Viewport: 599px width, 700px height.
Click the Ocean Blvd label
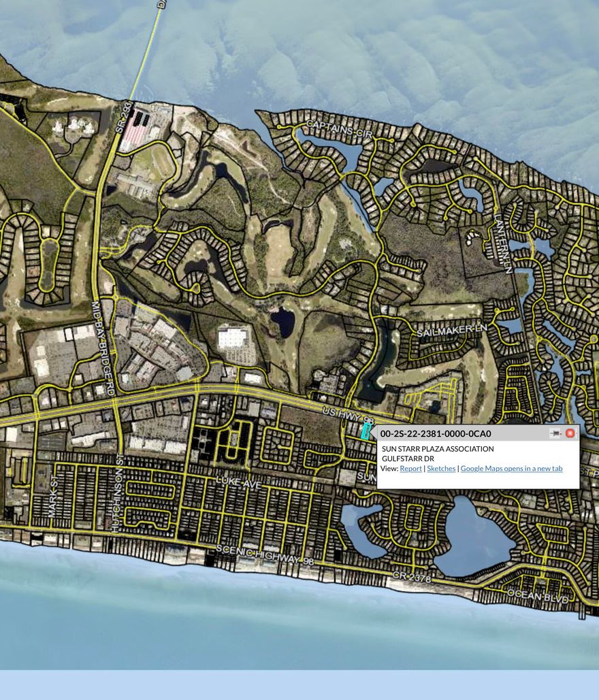537,597
